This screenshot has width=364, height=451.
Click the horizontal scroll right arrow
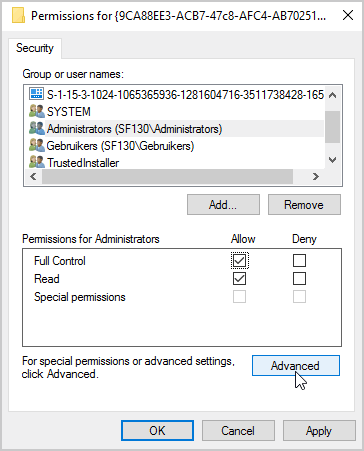(x=316, y=176)
